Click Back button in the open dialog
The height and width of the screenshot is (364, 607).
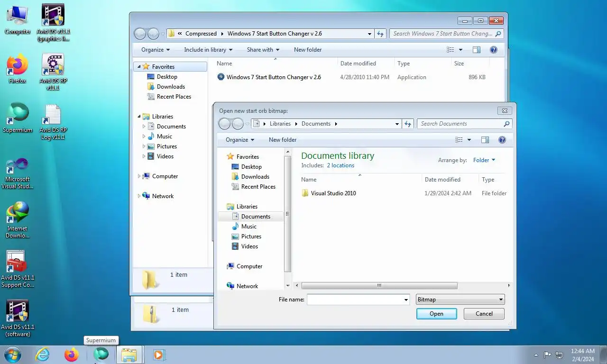click(x=225, y=124)
